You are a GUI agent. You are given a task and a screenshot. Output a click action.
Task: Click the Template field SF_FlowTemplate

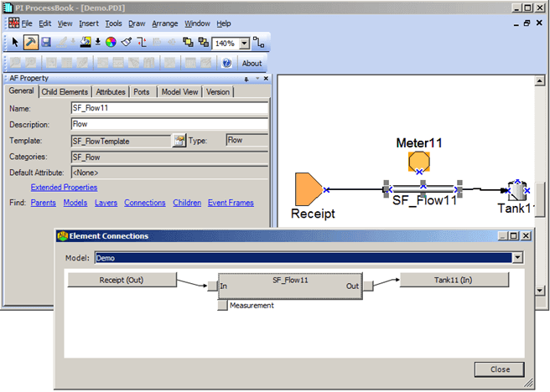click(x=121, y=142)
